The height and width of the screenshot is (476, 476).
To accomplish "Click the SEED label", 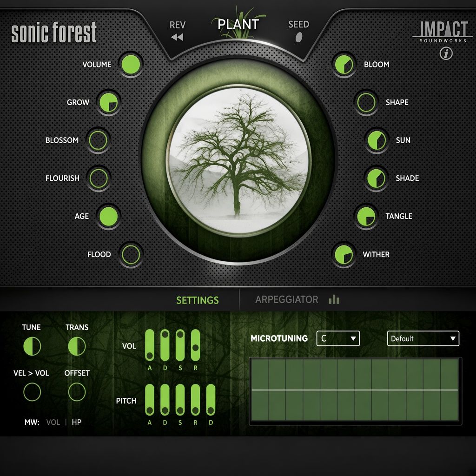I will click(299, 24).
